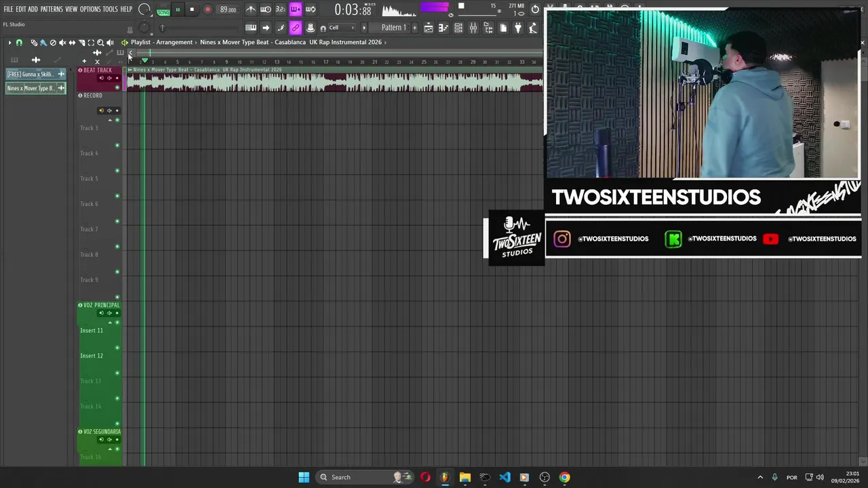Open the channel rack view icon
The image size is (868, 488).
[458, 28]
